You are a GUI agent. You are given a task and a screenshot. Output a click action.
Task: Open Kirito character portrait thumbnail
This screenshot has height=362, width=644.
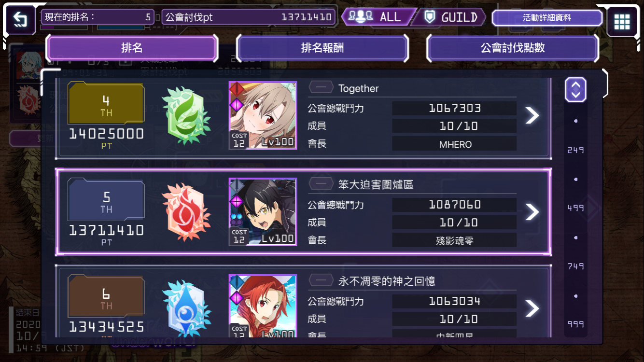point(263,212)
